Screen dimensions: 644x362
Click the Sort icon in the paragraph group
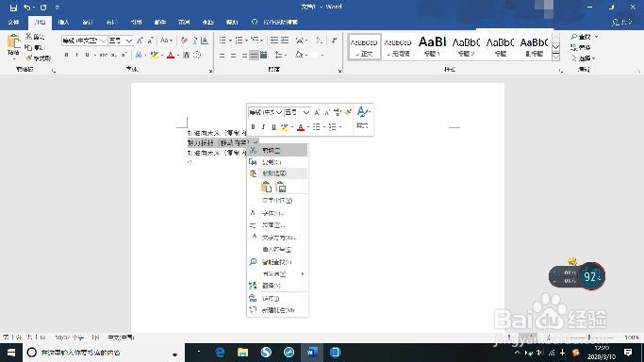(319, 41)
